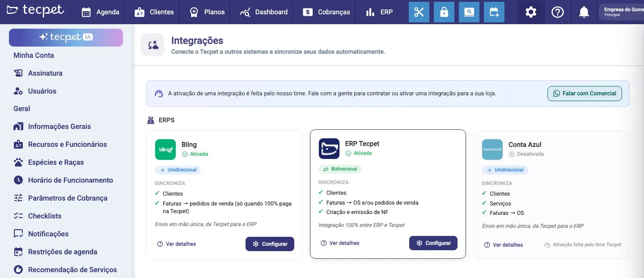View details of ERP Tecpet integration
This screenshot has height=278, width=644.
click(x=340, y=243)
